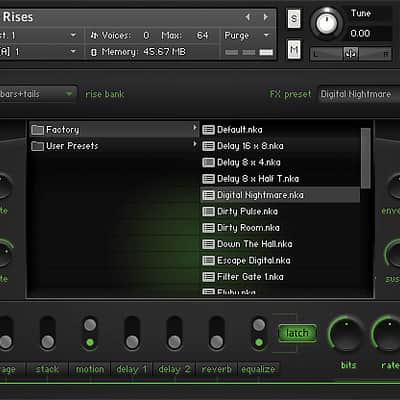The height and width of the screenshot is (400, 400).
Task: Open the User Presets folder
Action: [113, 146]
